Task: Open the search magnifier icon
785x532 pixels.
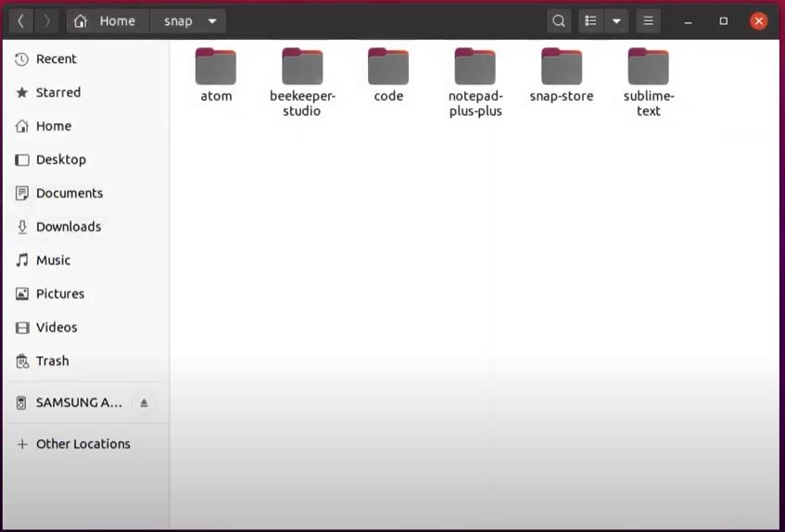Action: (x=559, y=21)
